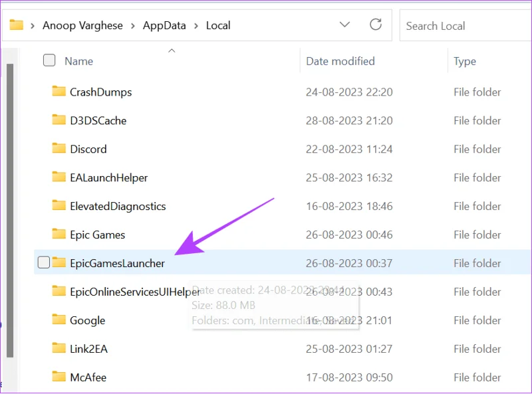Image resolution: width=532 pixels, height=394 pixels.
Task: Toggle the select-all checkbox in header
Action: tap(49, 60)
